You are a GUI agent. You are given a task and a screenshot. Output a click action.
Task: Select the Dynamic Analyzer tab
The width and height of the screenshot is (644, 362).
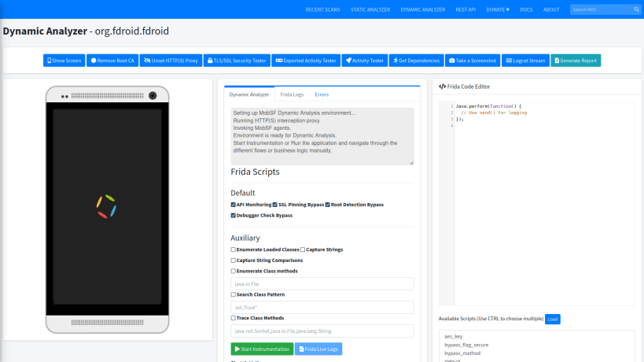click(x=249, y=94)
